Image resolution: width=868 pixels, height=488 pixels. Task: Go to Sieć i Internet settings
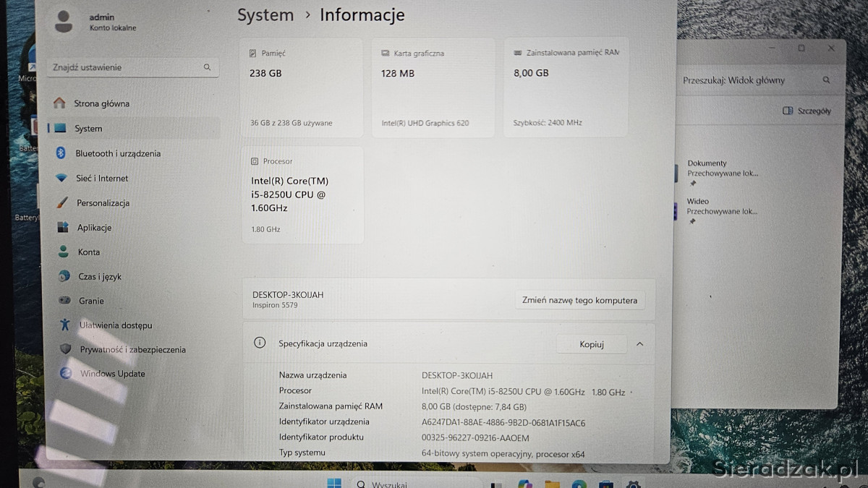[134, 178]
